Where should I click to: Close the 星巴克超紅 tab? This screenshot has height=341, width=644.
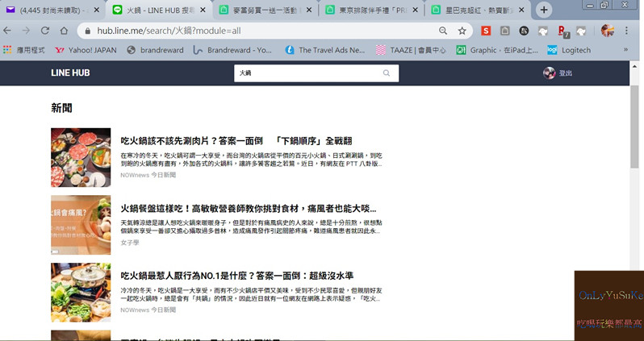point(521,10)
